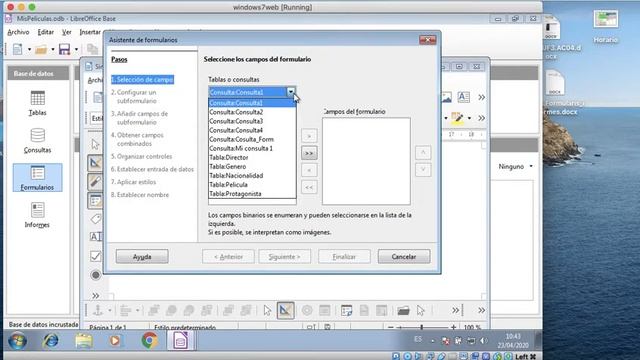The image size is (640, 360).
Task: Close the Asistente de formularios dialog
Action: coord(427,40)
